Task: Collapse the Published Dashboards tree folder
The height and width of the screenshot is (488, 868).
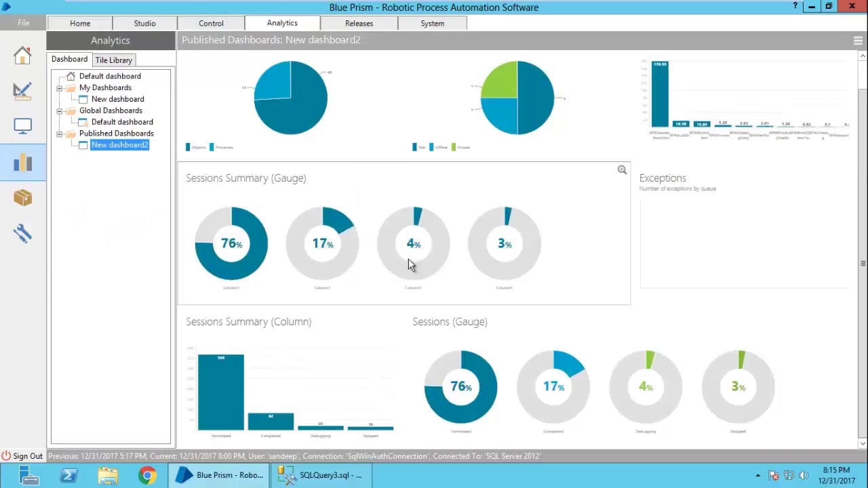Action: [60, 134]
